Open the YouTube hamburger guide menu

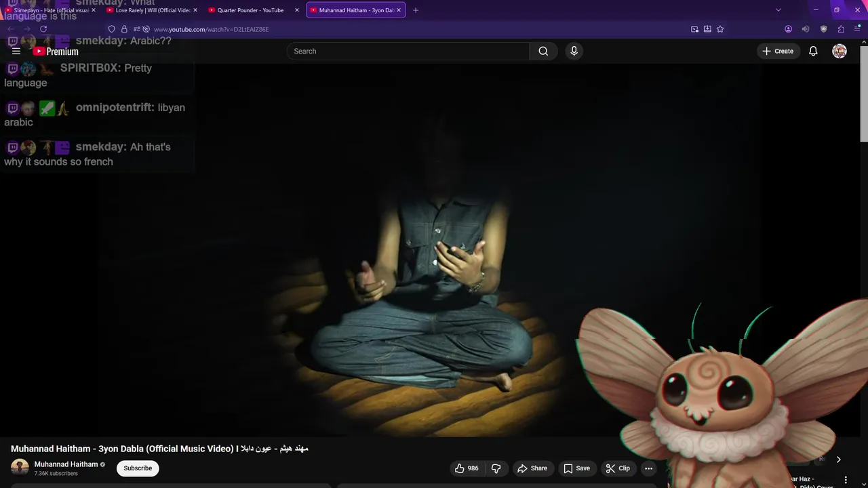click(x=16, y=51)
